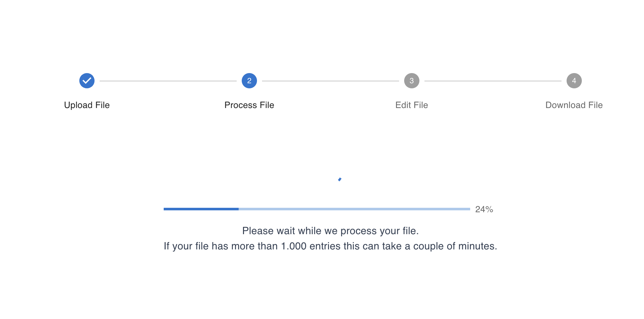Jump to the Download File step label
This screenshot has height=319, width=644.
point(574,105)
